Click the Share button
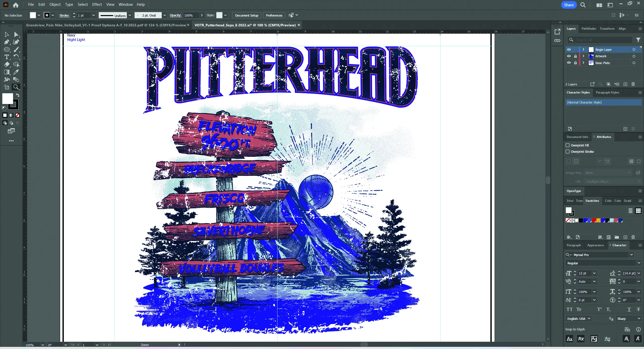Viewport: 644px width, 349px height. pos(569,5)
